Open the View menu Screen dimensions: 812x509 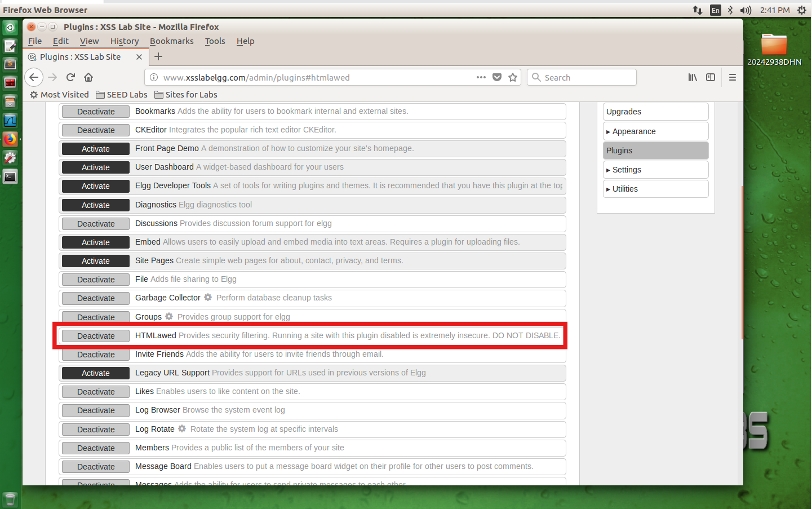(89, 41)
